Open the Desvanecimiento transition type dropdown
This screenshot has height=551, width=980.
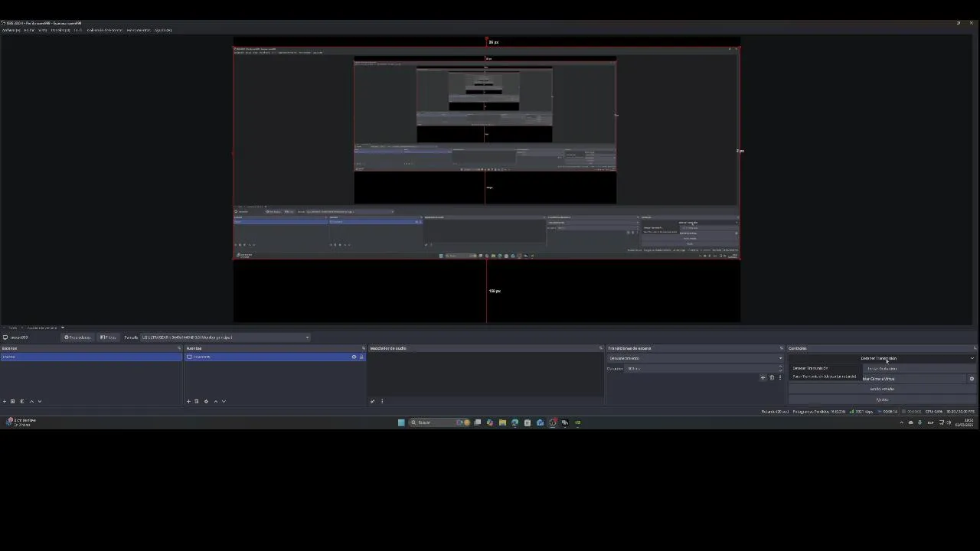(696, 358)
